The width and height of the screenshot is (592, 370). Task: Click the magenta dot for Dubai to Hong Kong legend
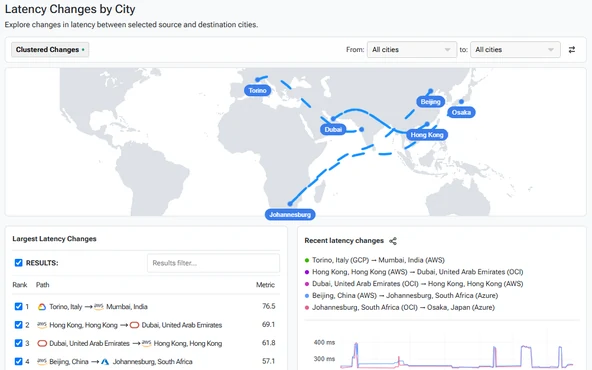pyautogui.click(x=307, y=284)
